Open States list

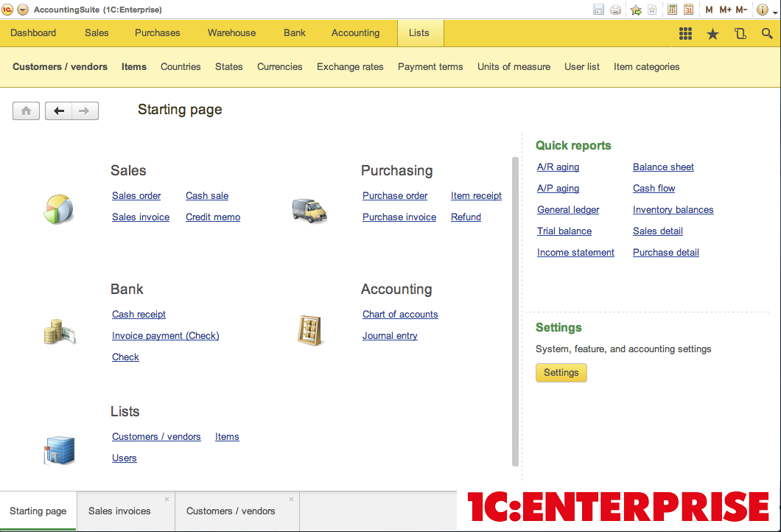pyautogui.click(x=228, y=67)
